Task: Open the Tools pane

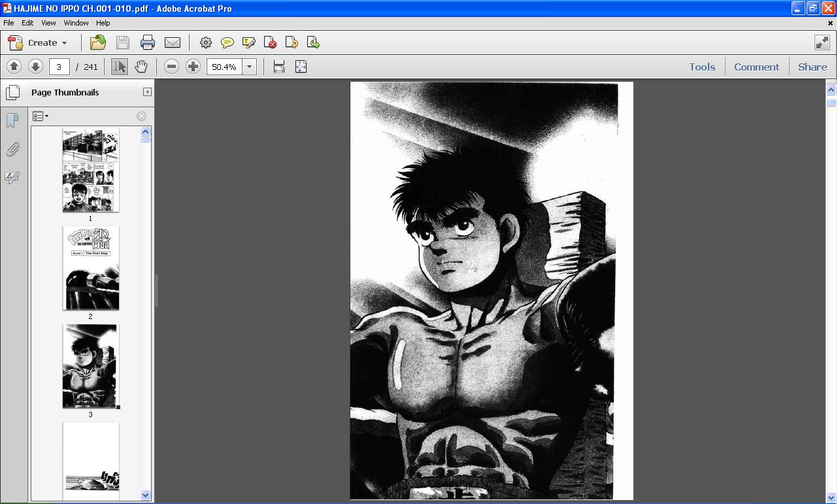Action: click(702, 67)
